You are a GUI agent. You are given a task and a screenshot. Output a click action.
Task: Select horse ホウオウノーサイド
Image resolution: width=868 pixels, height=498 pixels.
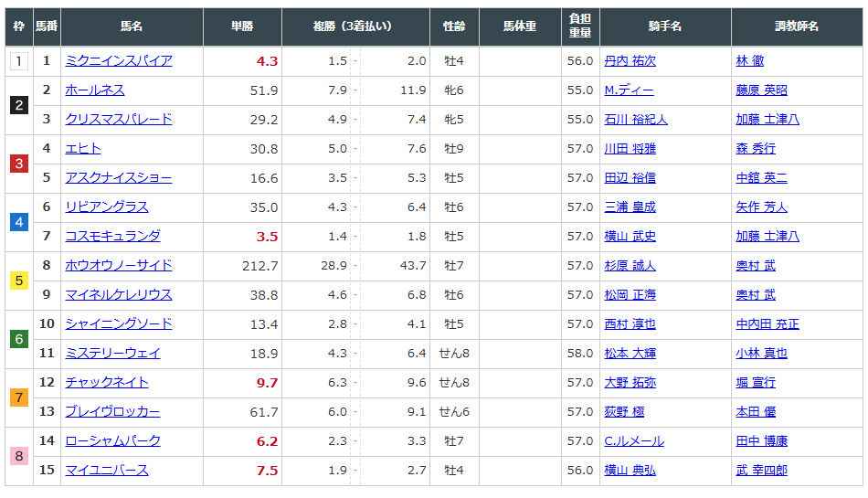[119, 266]
